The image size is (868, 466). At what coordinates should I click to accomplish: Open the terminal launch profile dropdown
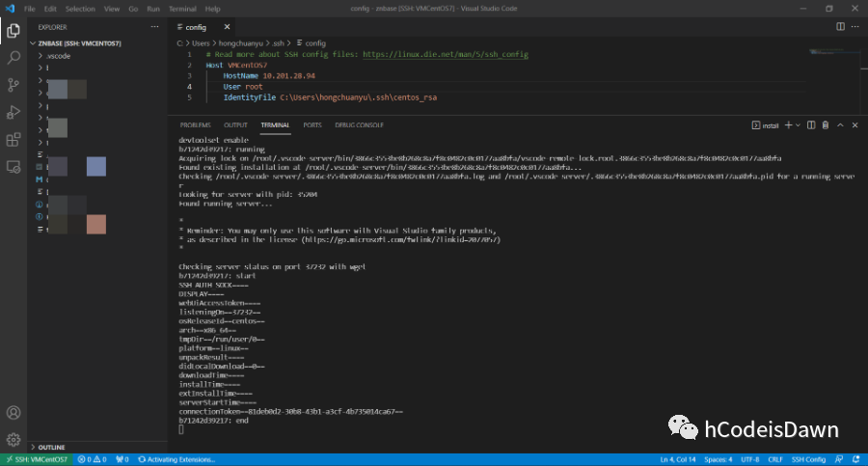click(x=798, y=125)
